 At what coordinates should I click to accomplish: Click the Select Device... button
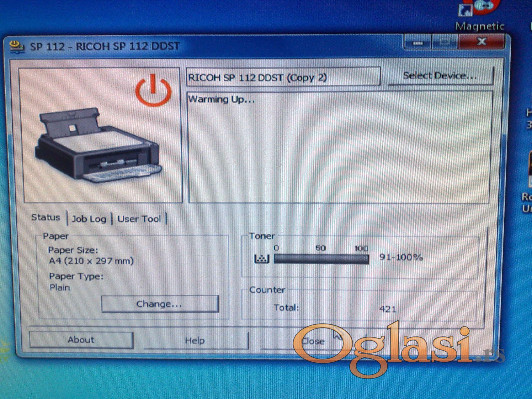(440, 76)
